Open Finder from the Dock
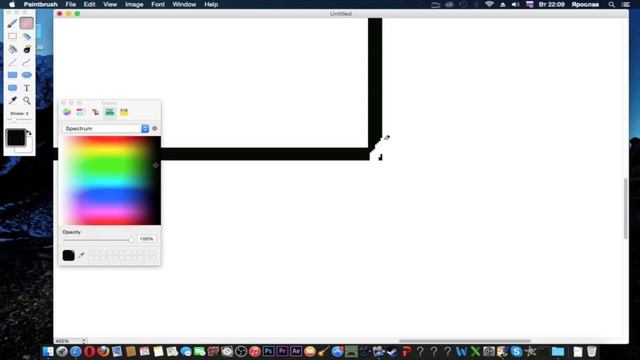The height and width of the screenshot is (360, 640). coord(48,351)
